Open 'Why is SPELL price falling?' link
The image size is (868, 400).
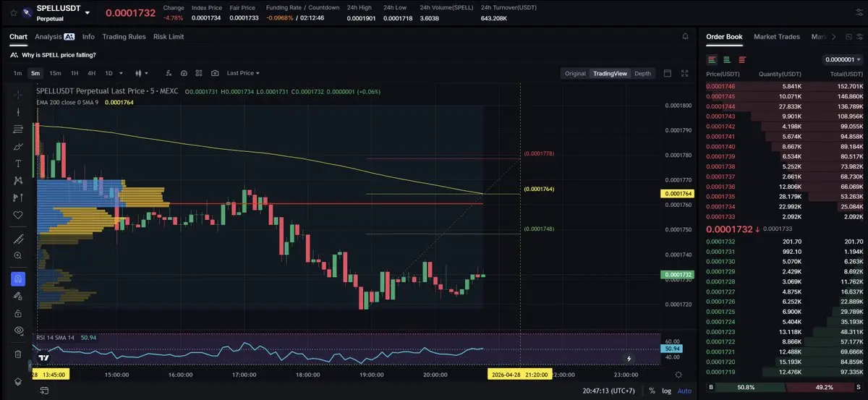(59, 55)
